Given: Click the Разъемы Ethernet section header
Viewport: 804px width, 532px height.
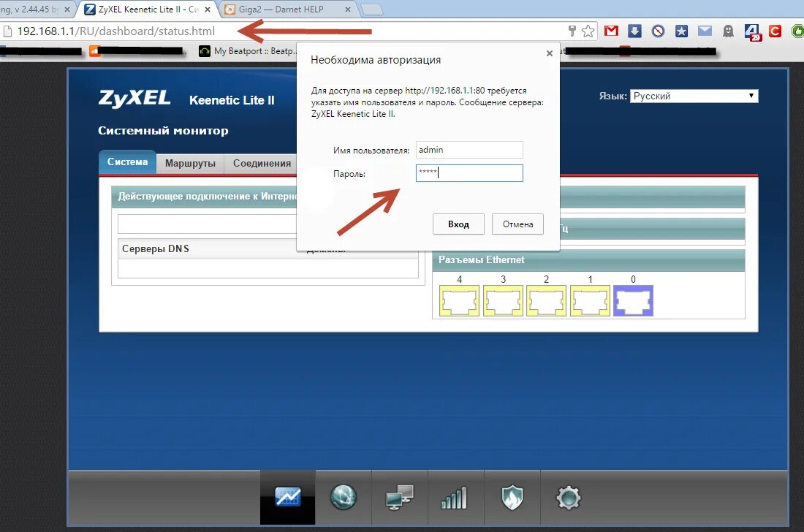Looking at the screenshot, I should pos(588,260).
